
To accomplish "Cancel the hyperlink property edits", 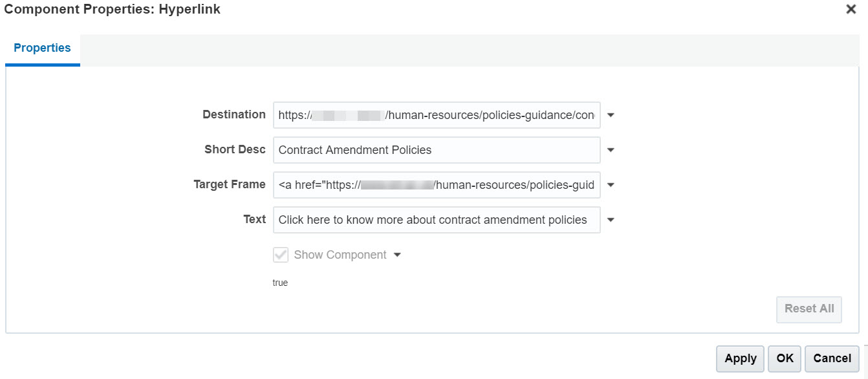I will coord(832,358).
